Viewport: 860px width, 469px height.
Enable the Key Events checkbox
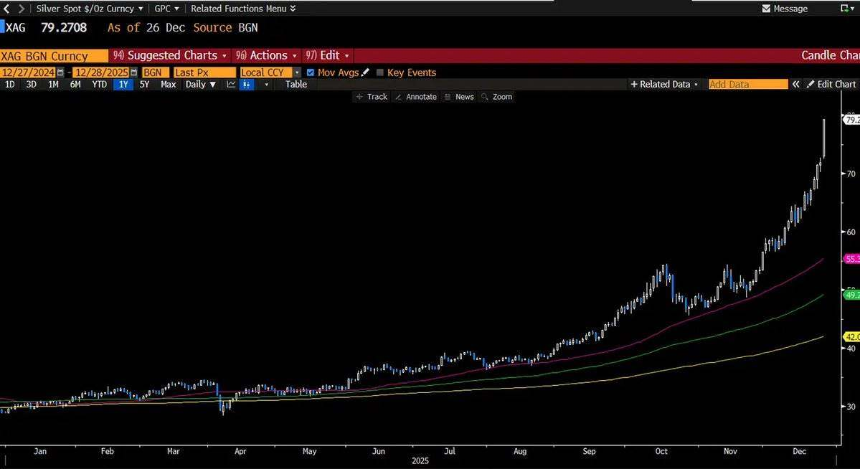(380, 73)
